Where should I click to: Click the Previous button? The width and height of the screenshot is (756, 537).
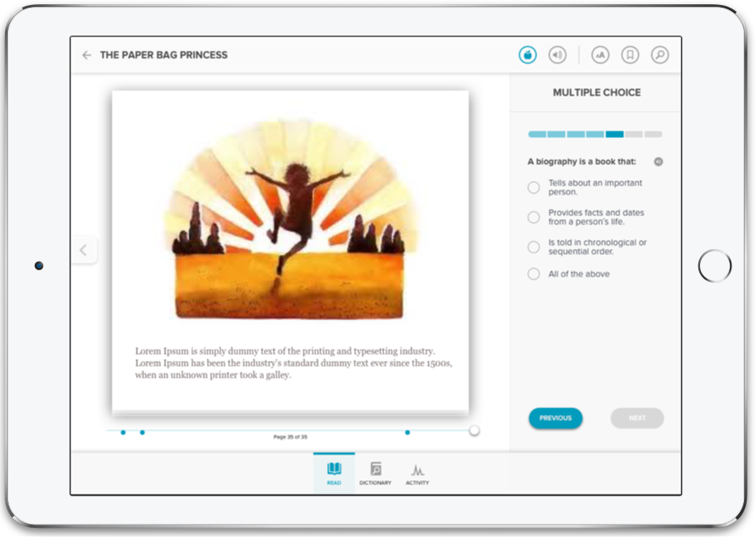coord(555,418)
